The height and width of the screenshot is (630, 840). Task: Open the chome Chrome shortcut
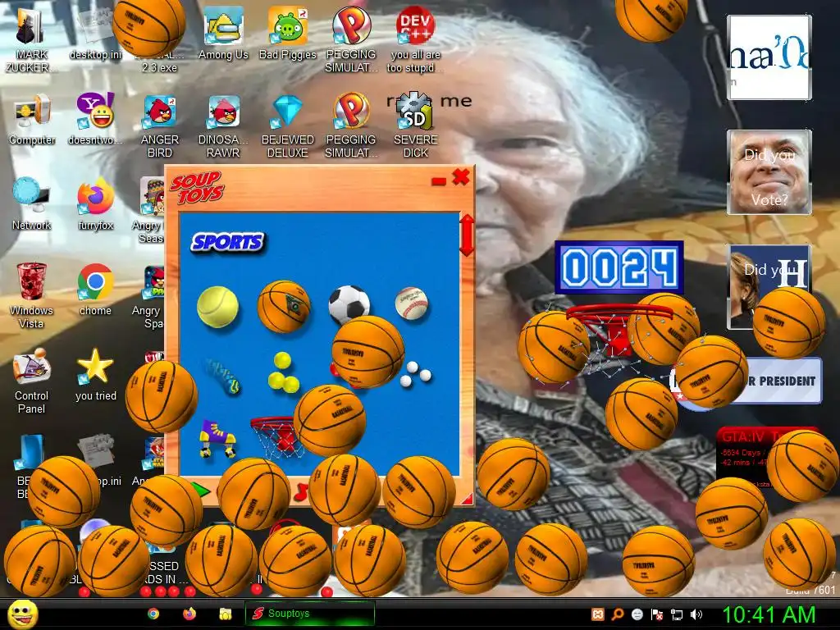pos(95,290)
